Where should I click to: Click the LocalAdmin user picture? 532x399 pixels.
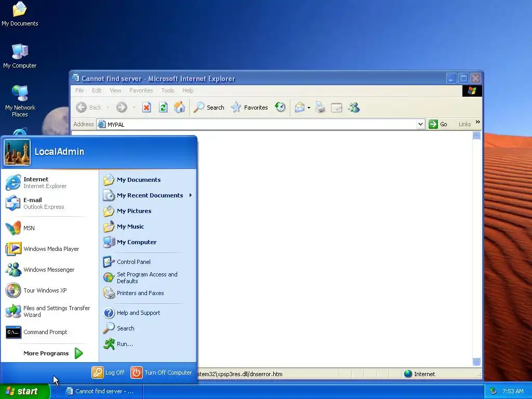pos(17,152)
